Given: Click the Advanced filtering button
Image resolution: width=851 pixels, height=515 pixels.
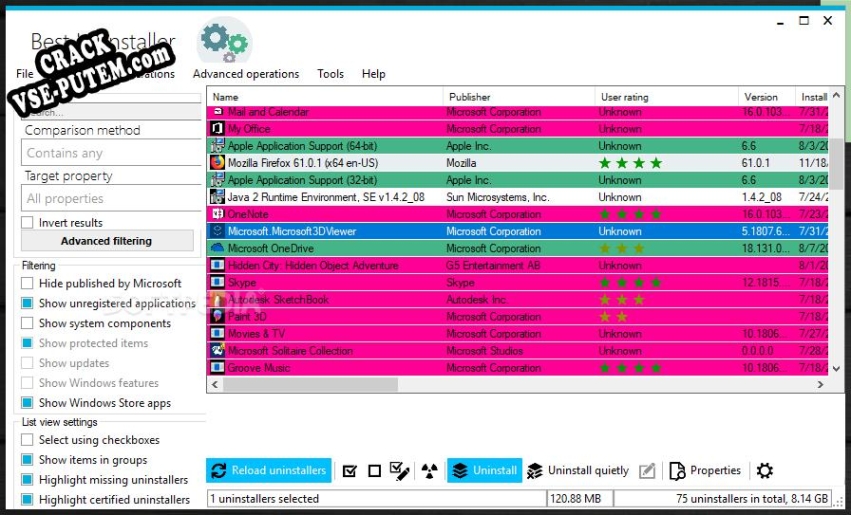Looking at the screenshot, I should 107,241.
